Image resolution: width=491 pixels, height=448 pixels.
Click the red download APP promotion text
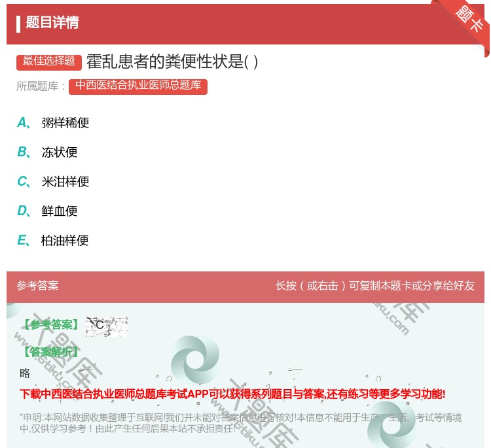click(x=232, y=394)
